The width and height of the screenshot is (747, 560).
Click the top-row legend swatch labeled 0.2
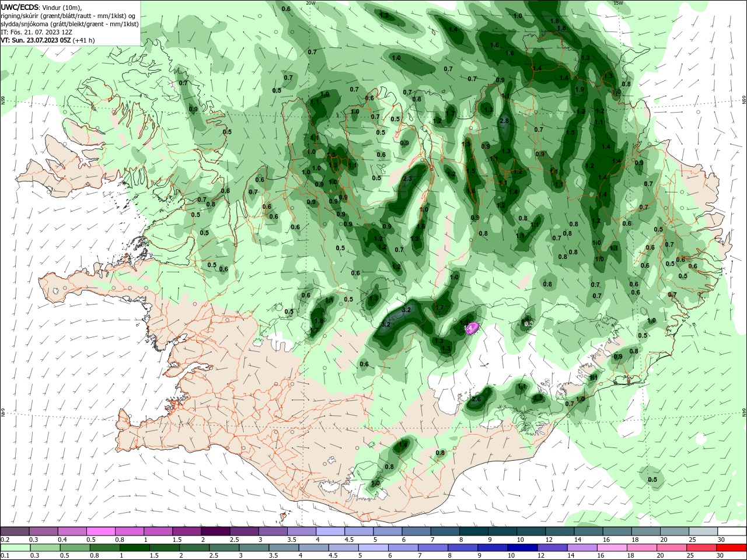15,531
